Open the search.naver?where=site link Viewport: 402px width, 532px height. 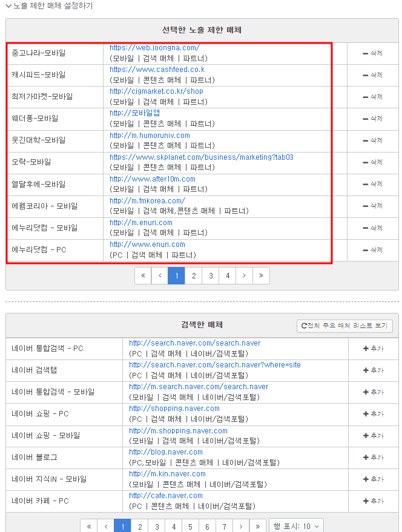(214, 365)
